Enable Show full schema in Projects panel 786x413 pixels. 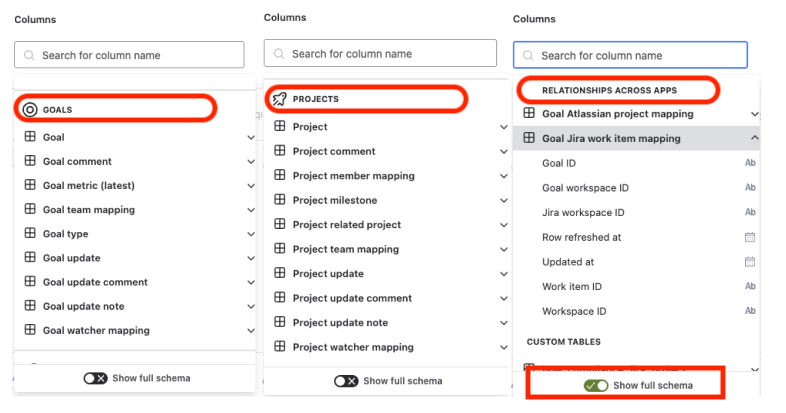click(x=346, y=381)
